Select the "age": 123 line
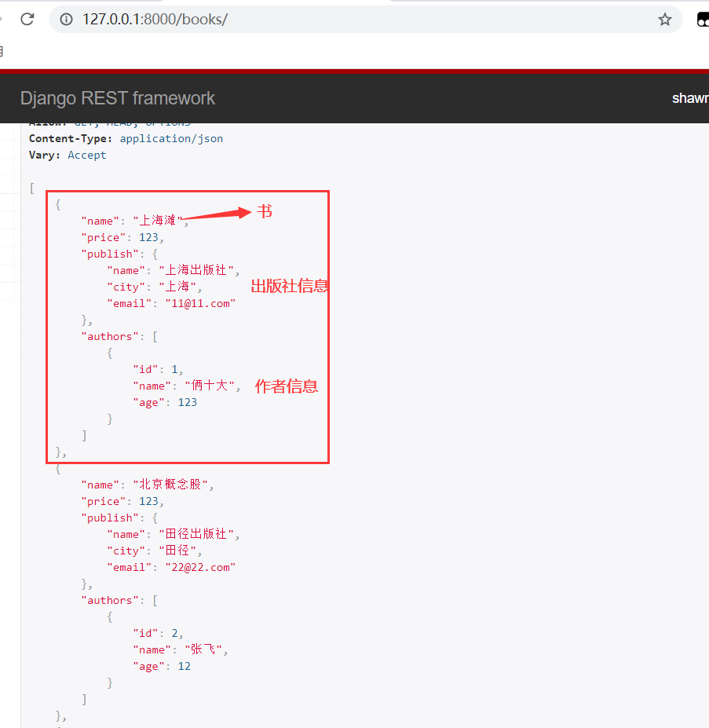The width and height of the screenshot is (709, 728). click(165, 403)
